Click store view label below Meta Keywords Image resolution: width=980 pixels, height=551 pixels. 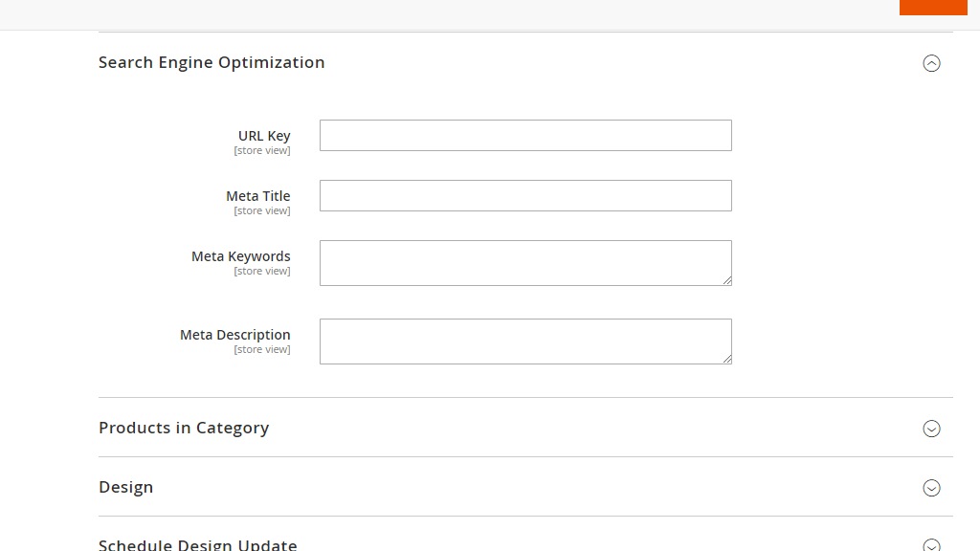point(262,271)
